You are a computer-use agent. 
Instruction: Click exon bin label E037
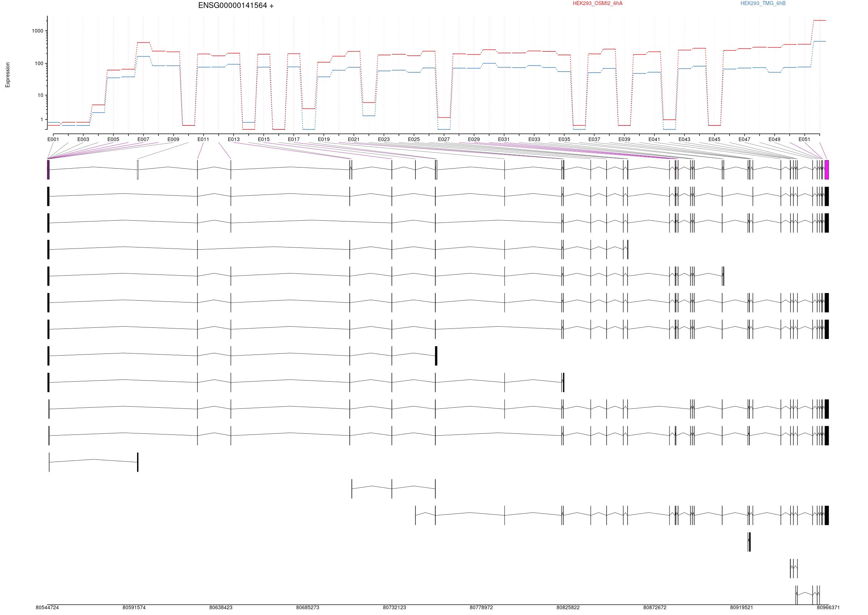click(x=594, y=139)
